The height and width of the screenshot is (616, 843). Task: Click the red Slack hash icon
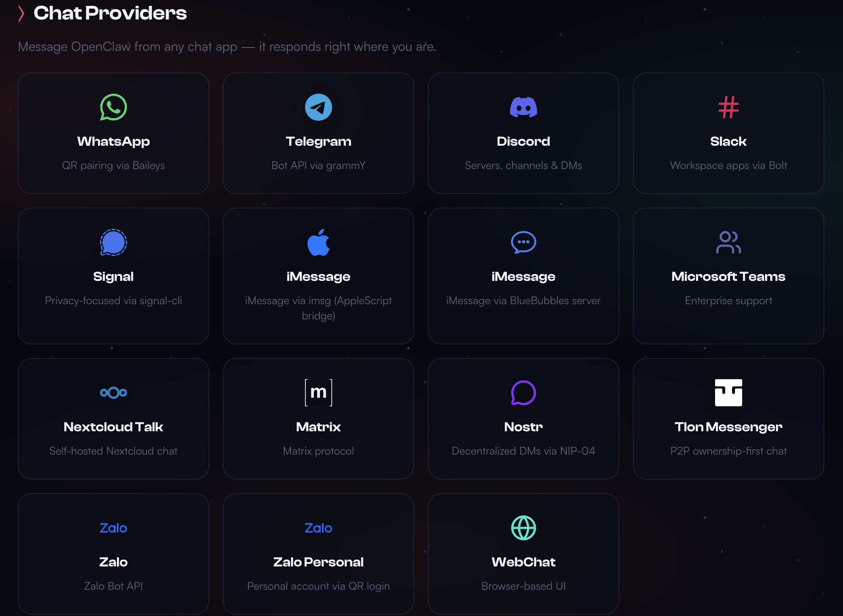(728, 107)
